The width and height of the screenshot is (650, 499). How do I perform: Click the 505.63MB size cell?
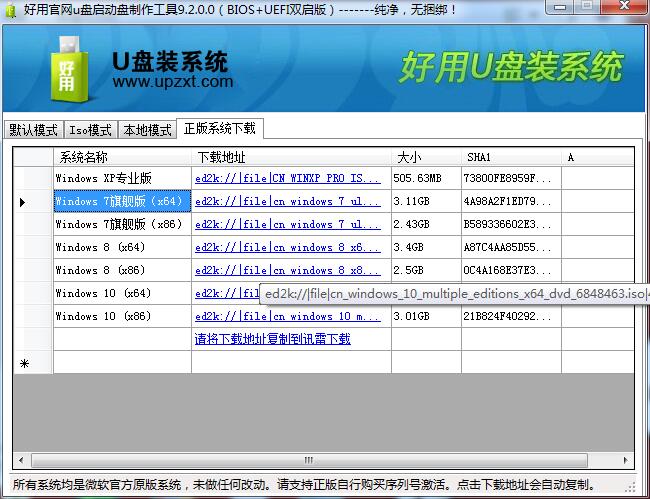tap(426, 178)
